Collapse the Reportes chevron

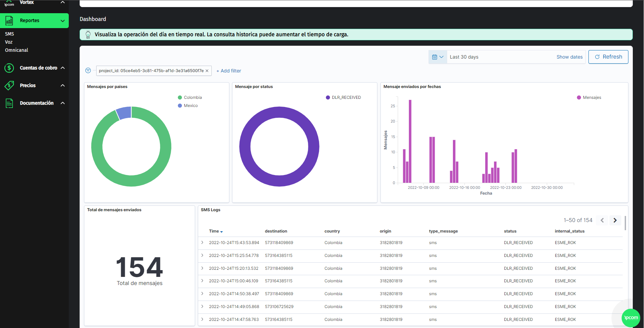pos(63,21)
